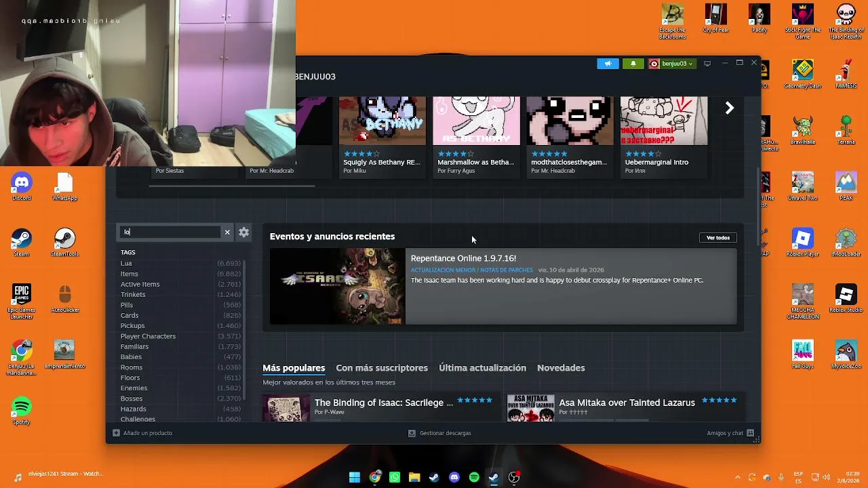868x488 pixels.
Task: Switch to Última actualización tab
Action: click(x=482, y=368)
